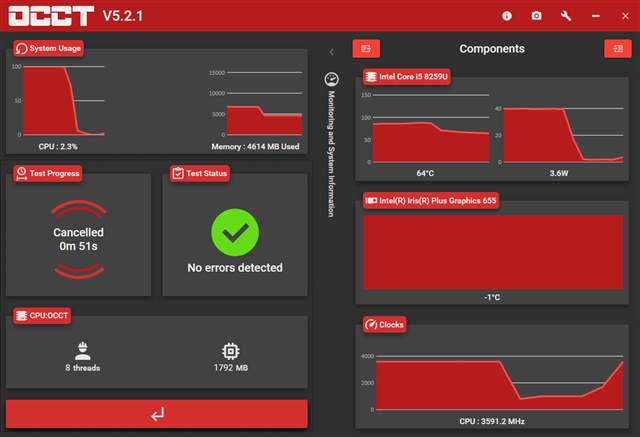Click the right red Components layout button
The image size is (640, 437).
(616, 48)
